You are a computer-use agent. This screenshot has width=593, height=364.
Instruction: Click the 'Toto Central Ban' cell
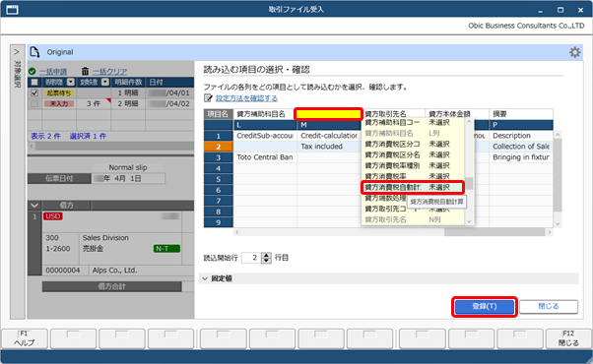pyautogui.click(x=265, y=157)
